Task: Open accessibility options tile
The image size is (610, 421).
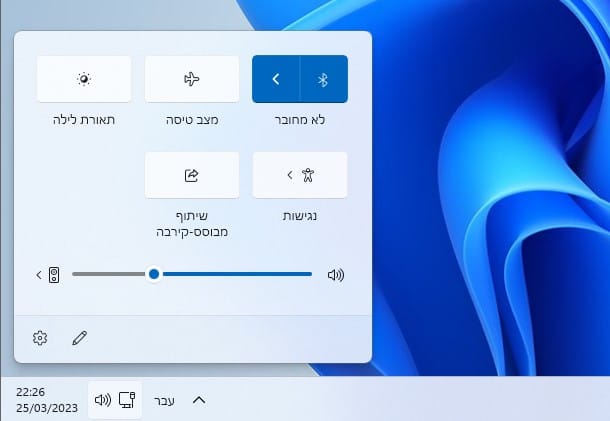Action: pyautogui.click(x=300, y=175)
